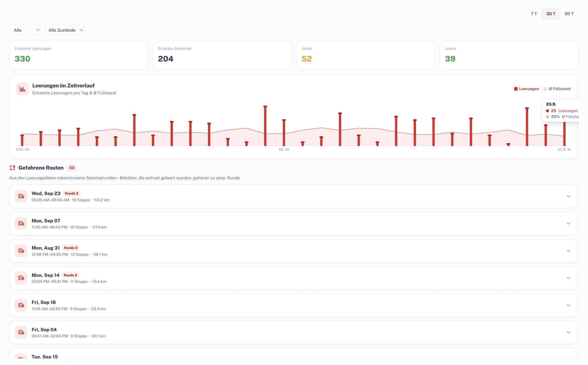Expand the Mon, Sep 07 route chevron
Image resolution: width=588 pixels, height=365 pixels.
pos(568,223)
